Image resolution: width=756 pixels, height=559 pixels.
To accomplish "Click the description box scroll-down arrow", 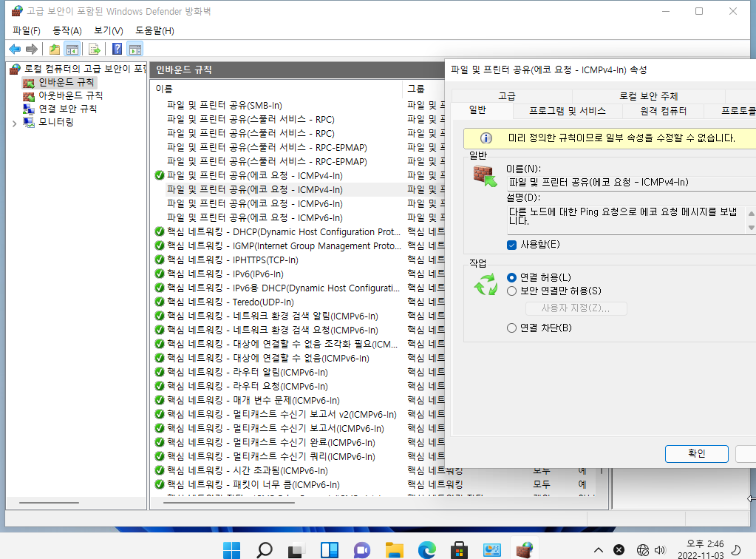I will 751,227.
